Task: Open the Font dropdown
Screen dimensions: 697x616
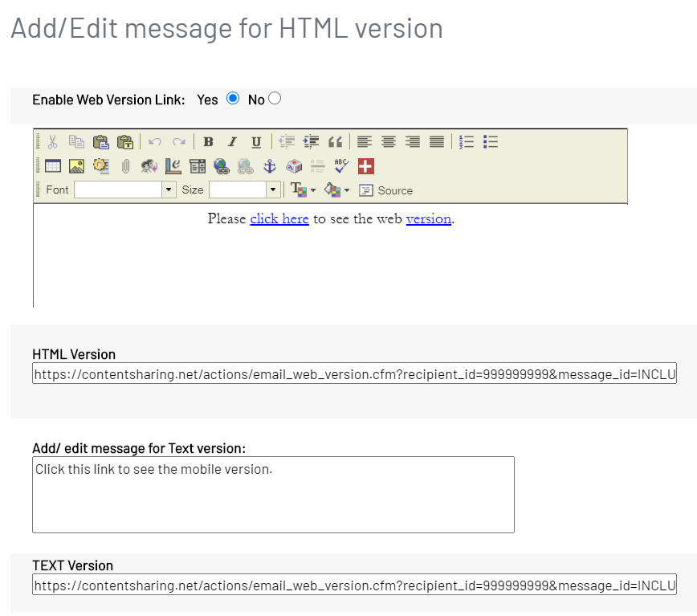Action: pyautogui.click(x=169, y=190)
